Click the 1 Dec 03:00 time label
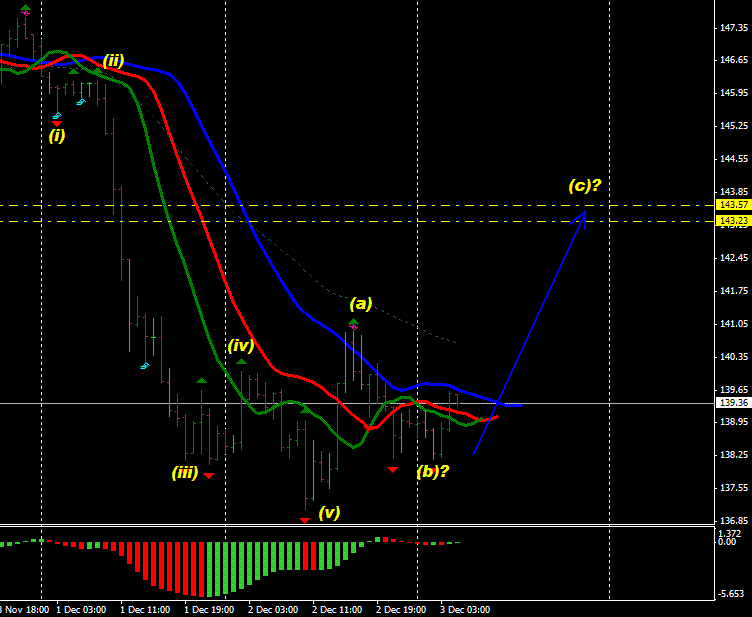 click(x=81, y=610)
